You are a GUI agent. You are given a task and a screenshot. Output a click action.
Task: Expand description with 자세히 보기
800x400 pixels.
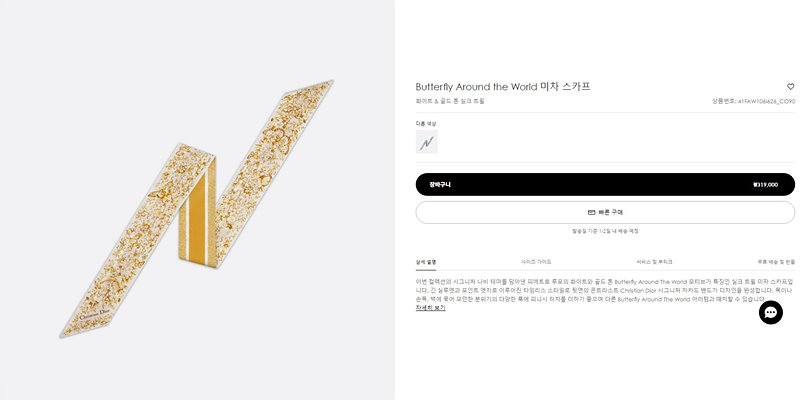(431, 308)
